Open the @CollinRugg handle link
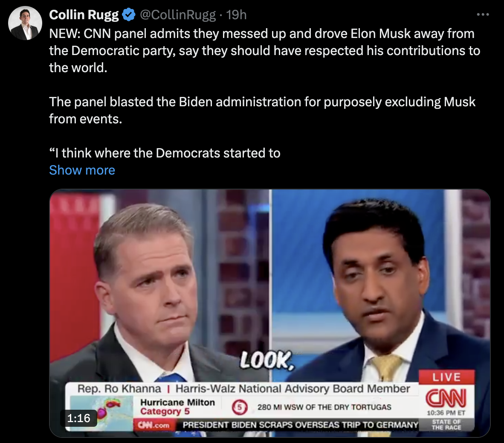504x443 pixels. pos(178,15)
